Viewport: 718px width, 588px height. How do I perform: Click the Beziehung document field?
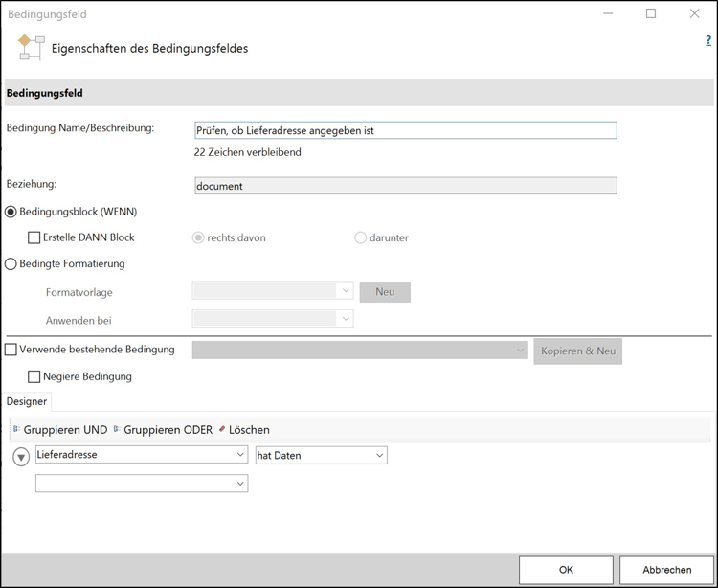pyautogui.click(x=406, y=186)
